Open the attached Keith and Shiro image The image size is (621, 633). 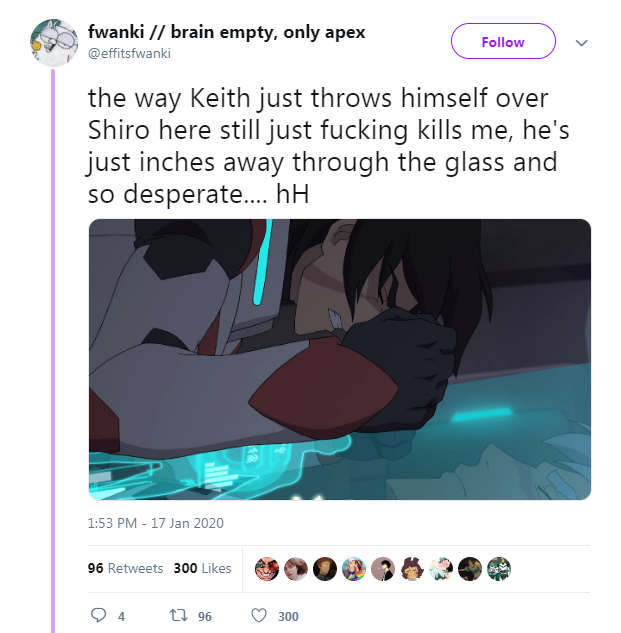(340, 359)
